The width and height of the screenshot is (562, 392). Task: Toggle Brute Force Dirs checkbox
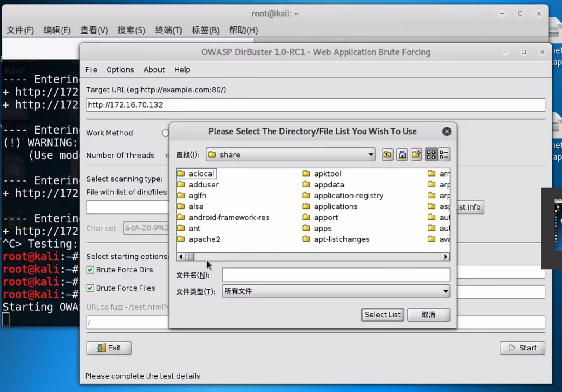(x=90, y=270)
